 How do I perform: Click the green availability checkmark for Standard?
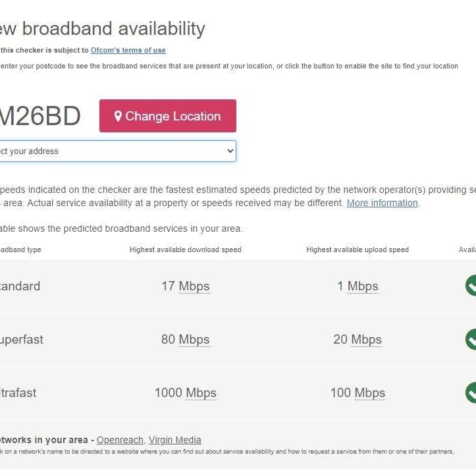click(471, 286)
